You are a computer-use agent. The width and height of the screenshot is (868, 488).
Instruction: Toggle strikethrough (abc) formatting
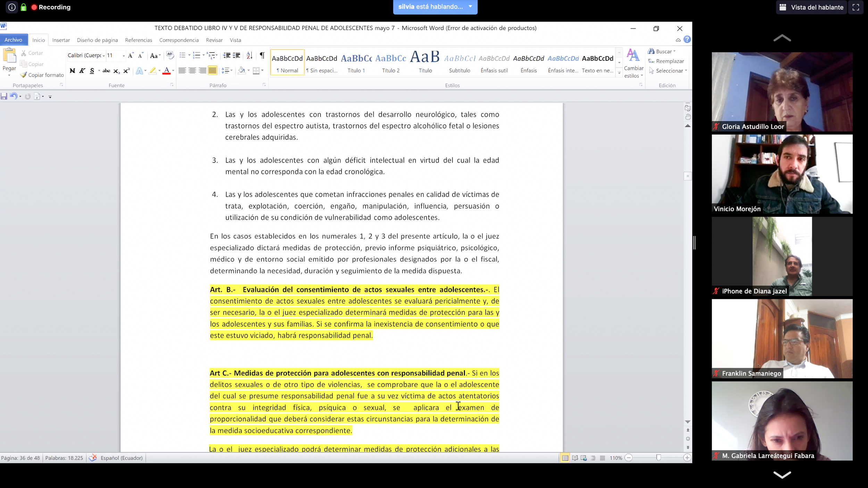[x=106, y=71]
